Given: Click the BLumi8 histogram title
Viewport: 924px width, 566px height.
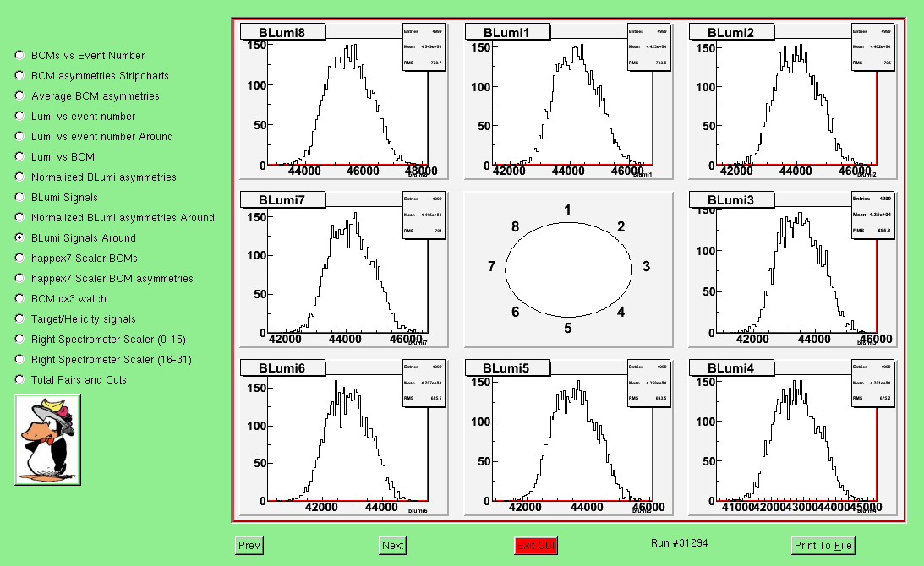Looking at the screenshot, I should 282,32.
